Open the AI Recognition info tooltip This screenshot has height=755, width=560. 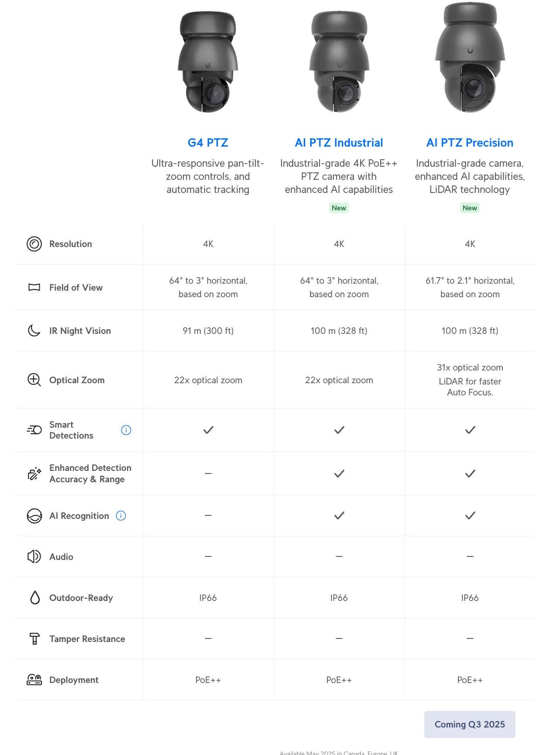click(121, 516)
